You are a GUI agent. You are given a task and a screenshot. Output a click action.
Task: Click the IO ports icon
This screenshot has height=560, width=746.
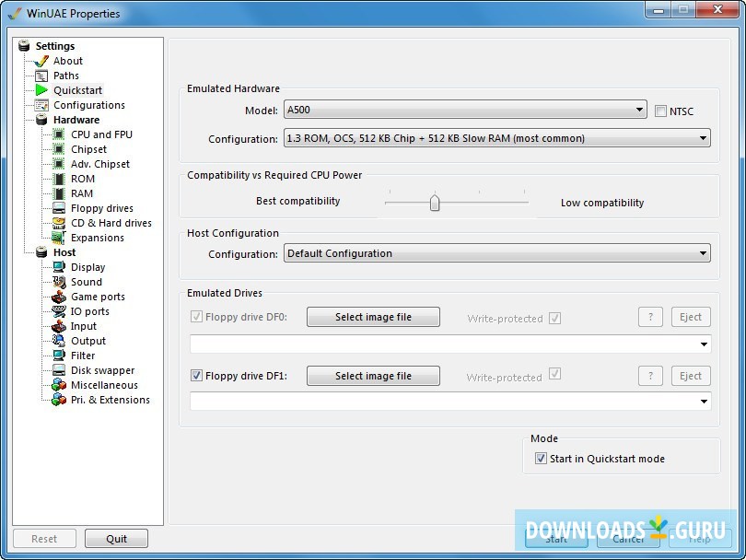click(59, 311)
